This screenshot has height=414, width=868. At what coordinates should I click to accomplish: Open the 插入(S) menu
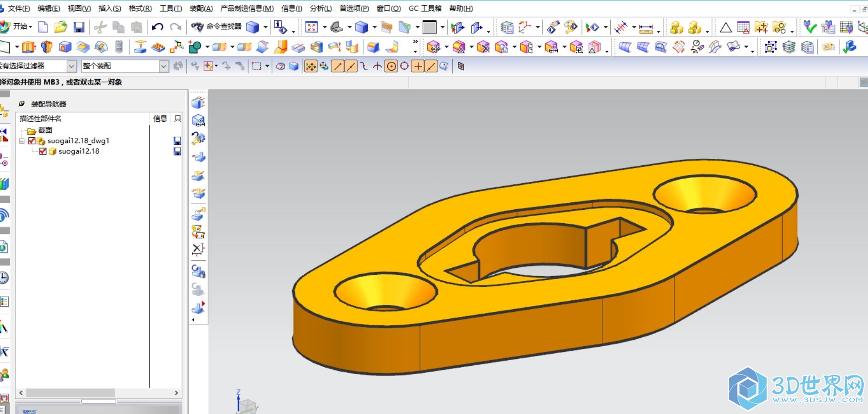(x=110, y=8)
